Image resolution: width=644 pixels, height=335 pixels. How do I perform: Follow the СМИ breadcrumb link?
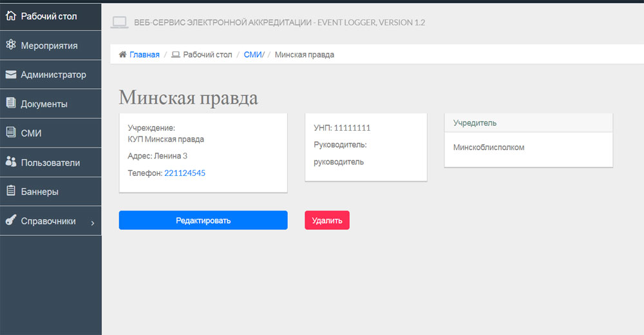pos(252,55)
